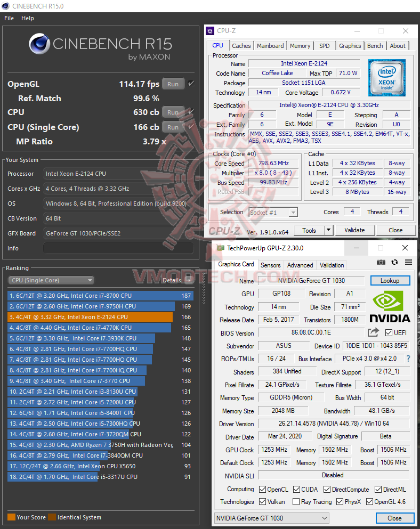Viewport: 420px width, 529px height.
Task: Click the NVIDIA logo in GPU-Z
Action: click(390, 307)
